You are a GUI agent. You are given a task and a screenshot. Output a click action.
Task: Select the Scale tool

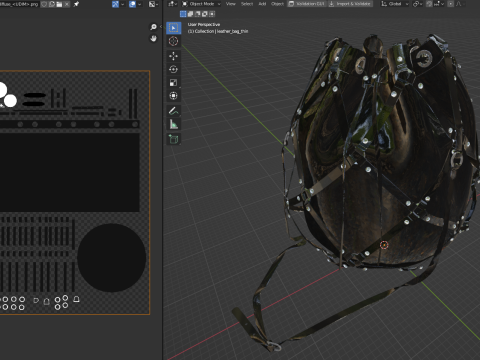(173, 83)
